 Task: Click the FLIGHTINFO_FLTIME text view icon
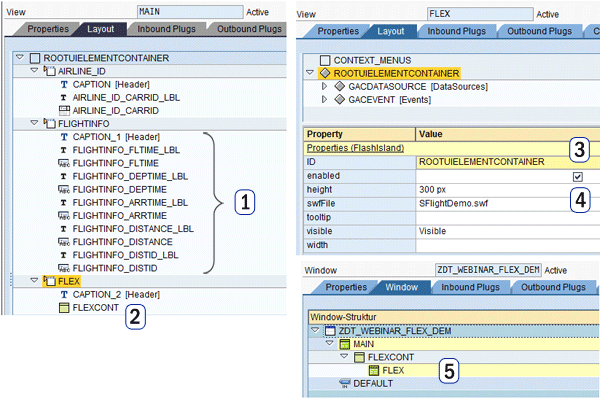(x=64, y=163)
